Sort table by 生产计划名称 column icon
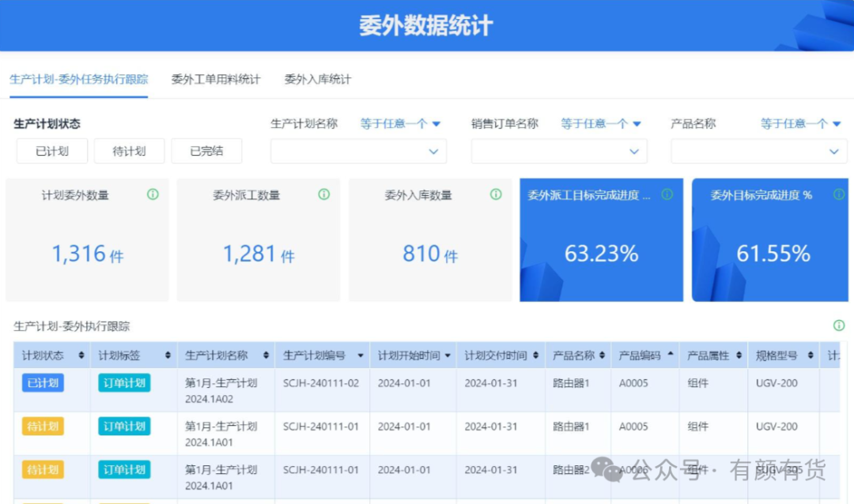Image resolution: width=854 pixels, height=504 pixels. click(266, 356)
